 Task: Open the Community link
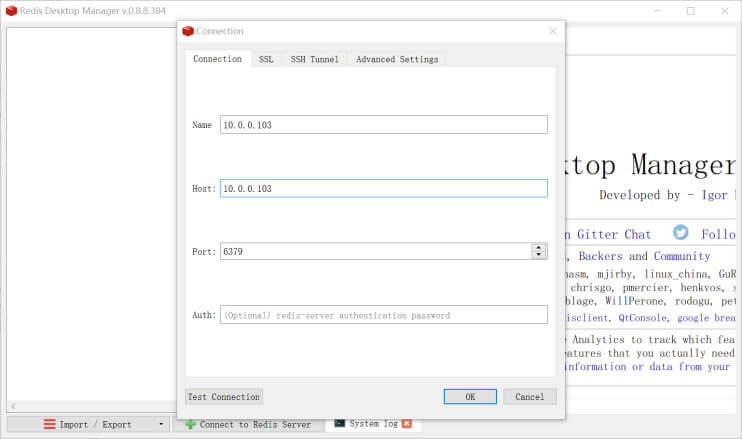(682, 256)
